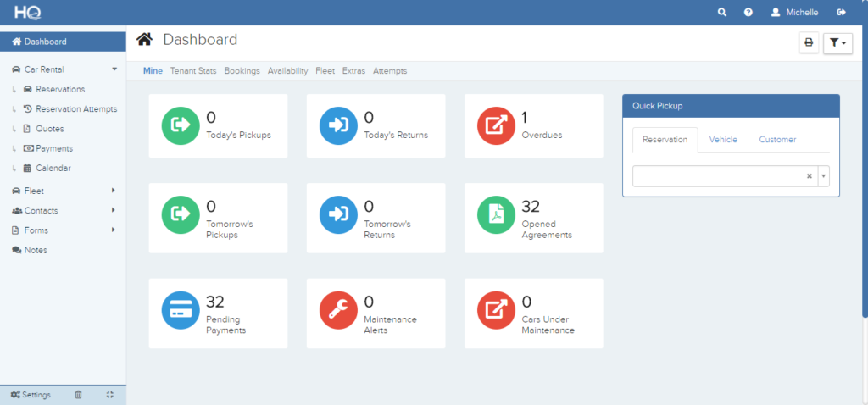Expand the Contacts sidebar menu arrow
The width and height of the screenshot is (868, 405).
pyautogui.click(x=114, y=210)
